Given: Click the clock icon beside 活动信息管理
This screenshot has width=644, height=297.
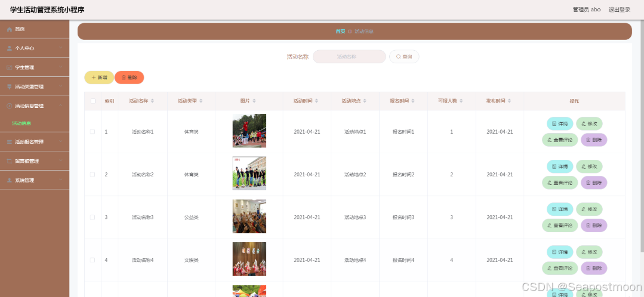Looking at the screenshot, I should (x=10, y=106).
